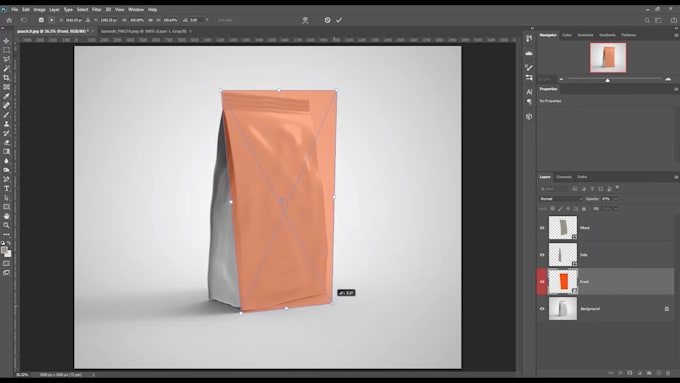Open the Character panel icon
Viewport: 680px width, 383px height.
529,92
